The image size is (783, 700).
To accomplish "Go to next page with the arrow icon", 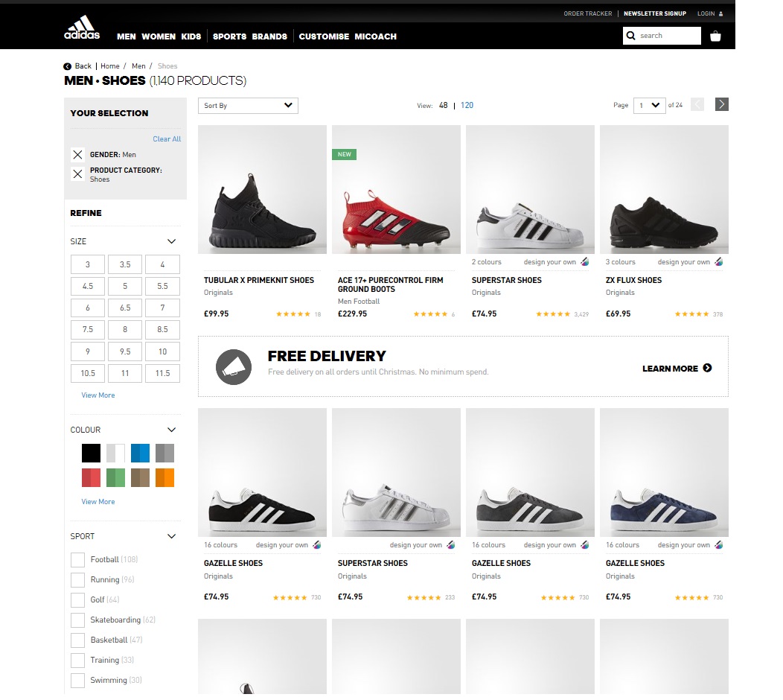I will click(721, 104).
